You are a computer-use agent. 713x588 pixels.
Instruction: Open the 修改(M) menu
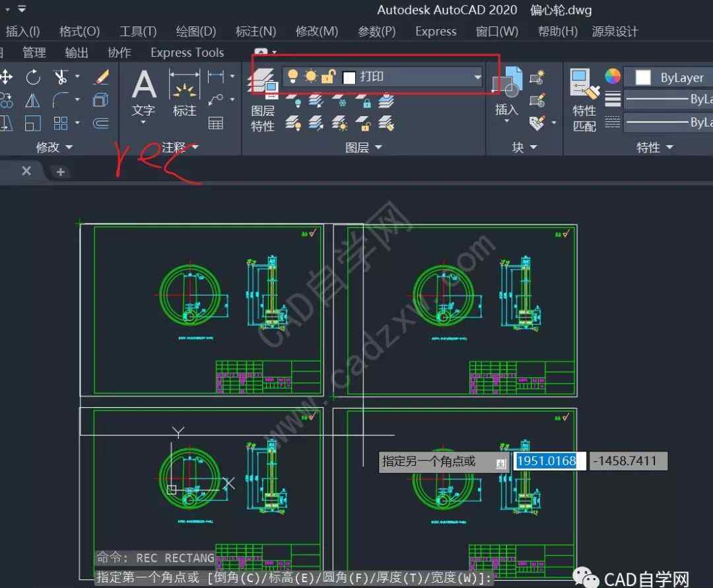click(x=316, y=32)
